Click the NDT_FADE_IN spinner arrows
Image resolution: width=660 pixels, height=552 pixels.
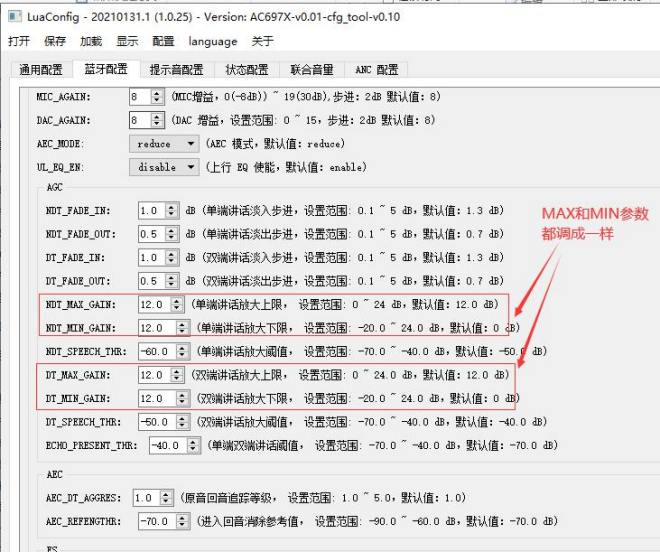pyautogui.click(x=171, y=211)
